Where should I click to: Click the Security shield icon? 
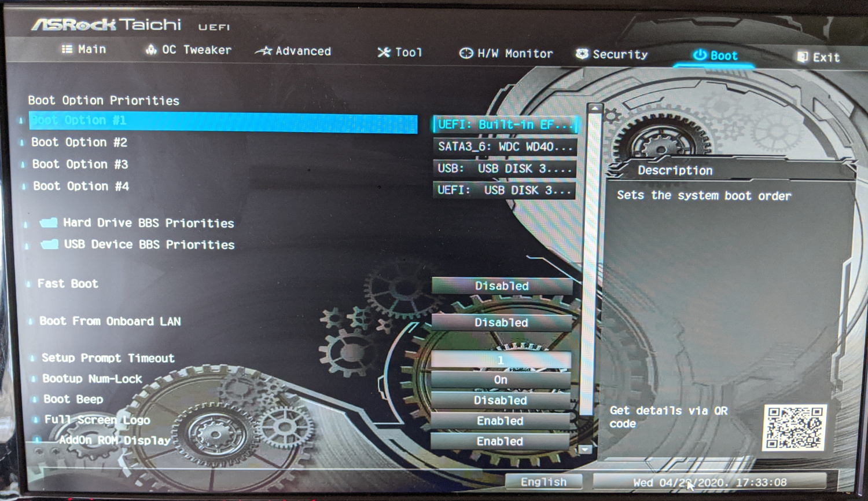pyautogui.click(x=582, y=54)
